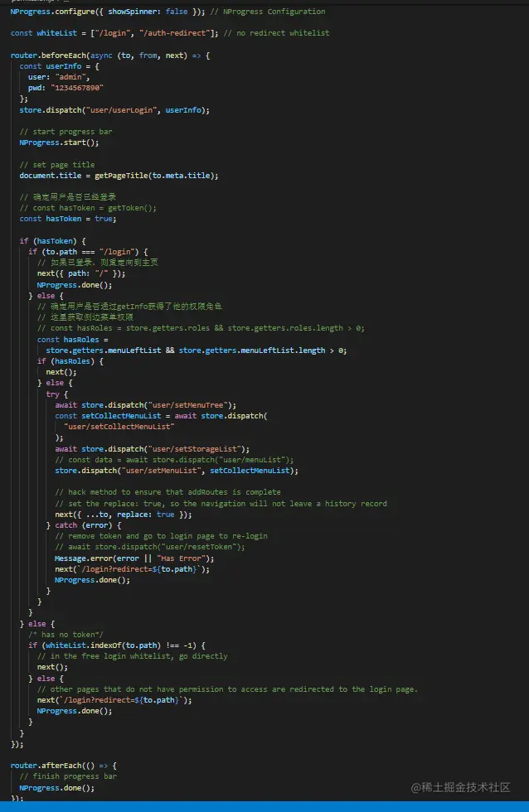
Task: Click the "const userInfo = {" line
Action: pyautogui.click(x=59, y=66)
